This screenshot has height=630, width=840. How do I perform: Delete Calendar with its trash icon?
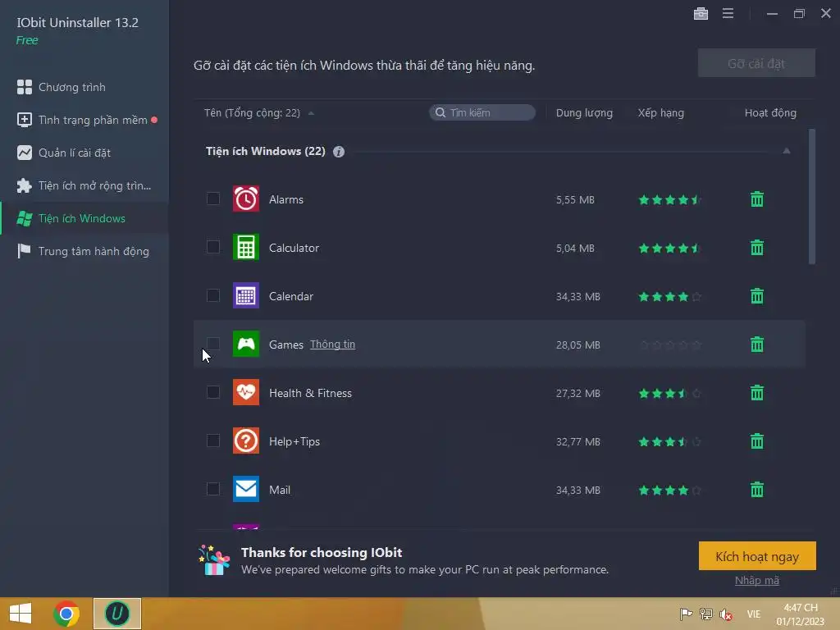point(757,295)
